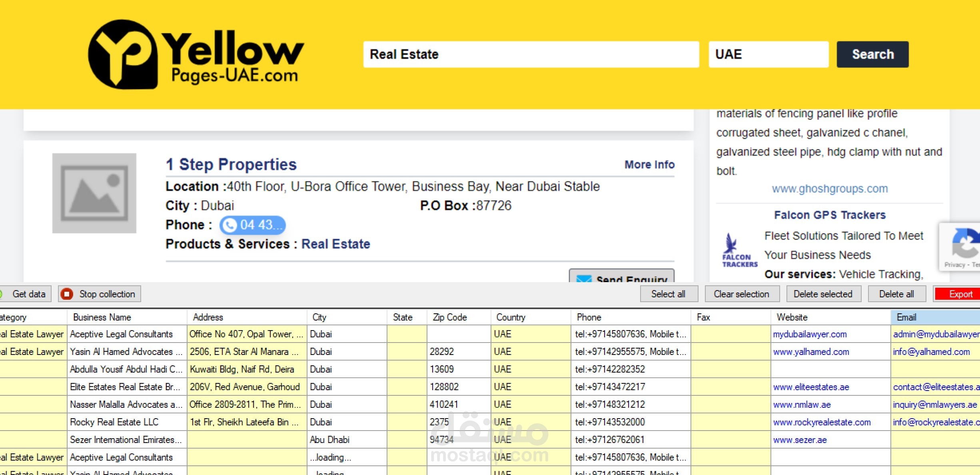Click the UAE location field
Viewport: 980px width, 475px height.
[x=768, y=54]
